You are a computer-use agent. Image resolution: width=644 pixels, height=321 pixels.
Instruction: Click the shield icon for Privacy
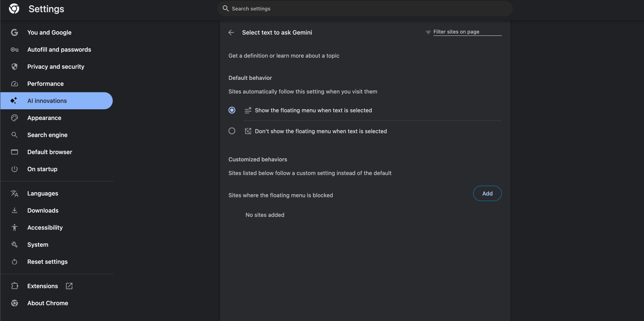[15, 67]
